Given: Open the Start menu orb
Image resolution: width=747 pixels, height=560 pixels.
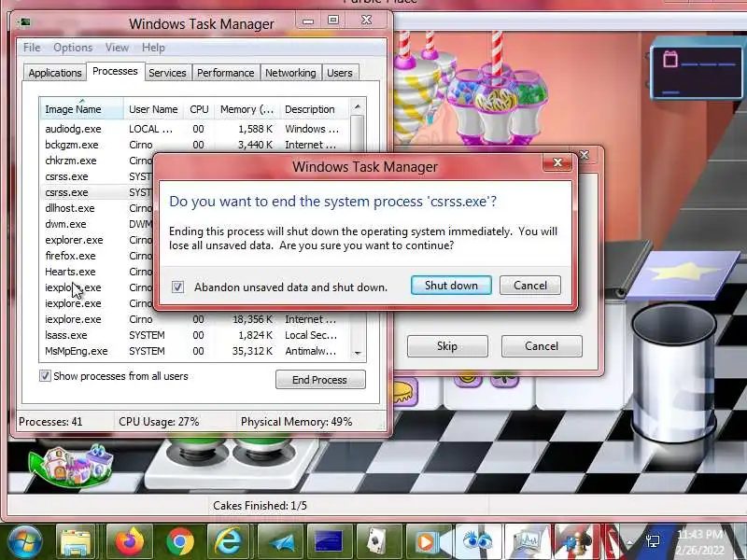Looking at the screenshot, I should coord(24,542).
